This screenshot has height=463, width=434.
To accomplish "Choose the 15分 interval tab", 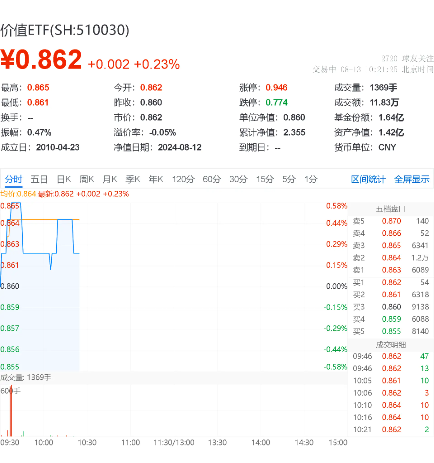I will 265,179.
